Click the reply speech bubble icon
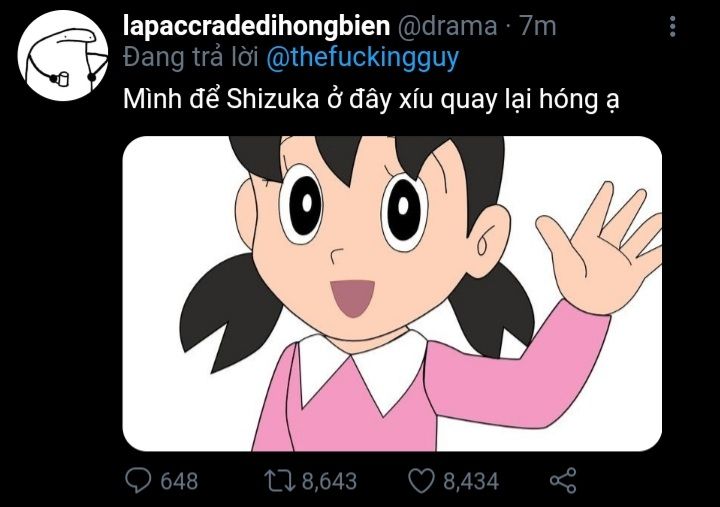 pos(138,480)
